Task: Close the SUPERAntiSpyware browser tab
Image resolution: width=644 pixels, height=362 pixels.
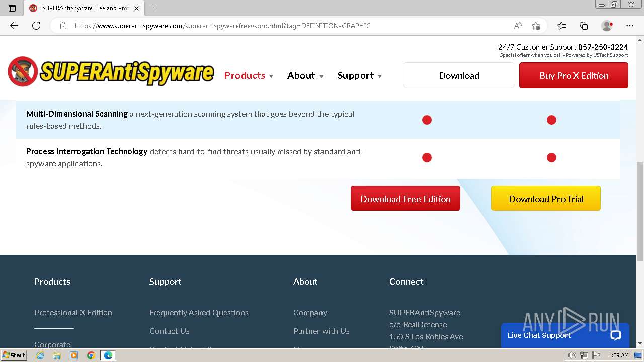Action: coord(136,8)
